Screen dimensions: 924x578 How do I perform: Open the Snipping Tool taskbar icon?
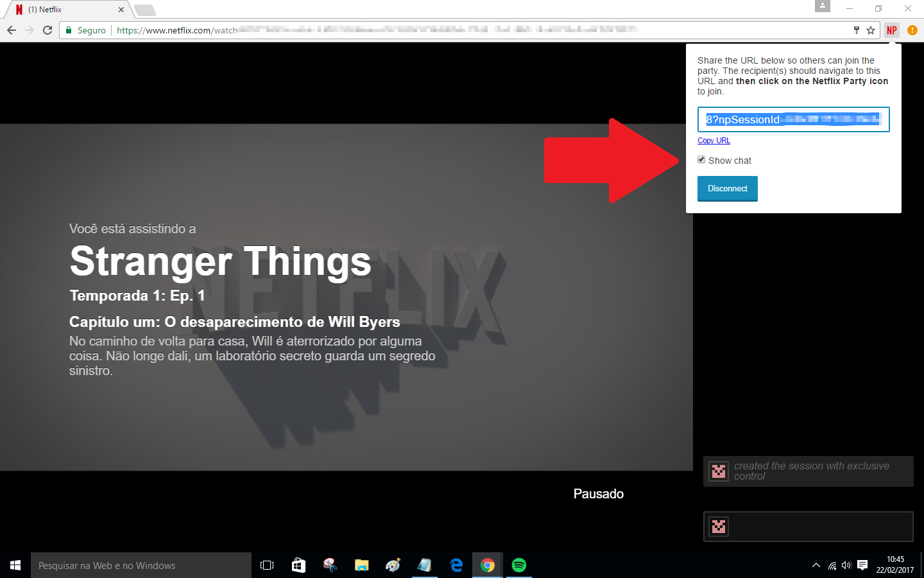[330, 565]
